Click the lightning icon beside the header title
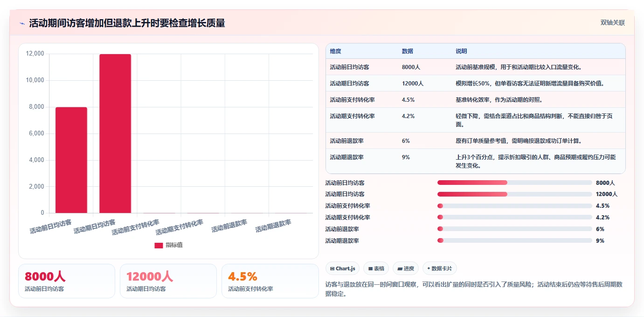 [22, 23]
